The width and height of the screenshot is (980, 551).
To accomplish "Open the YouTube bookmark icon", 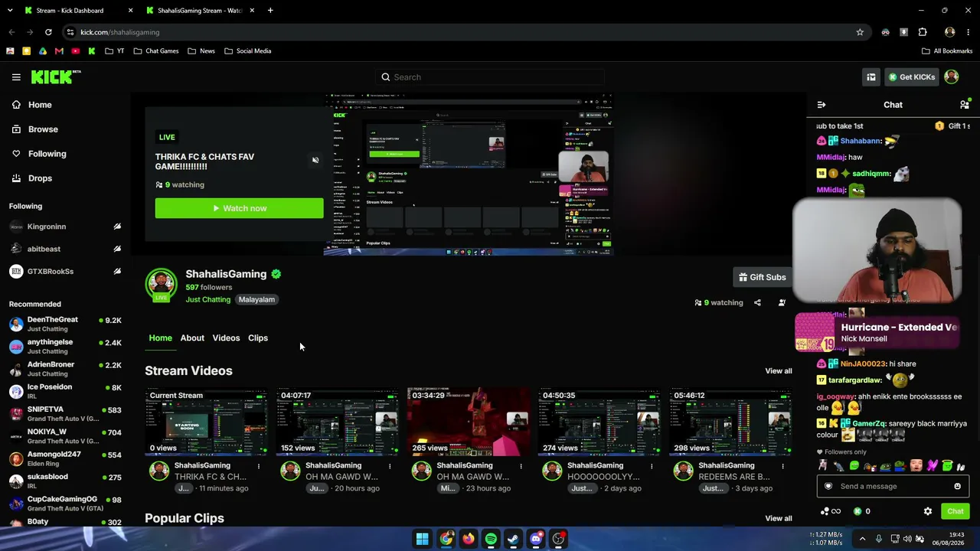I will [x=75, y=51].
